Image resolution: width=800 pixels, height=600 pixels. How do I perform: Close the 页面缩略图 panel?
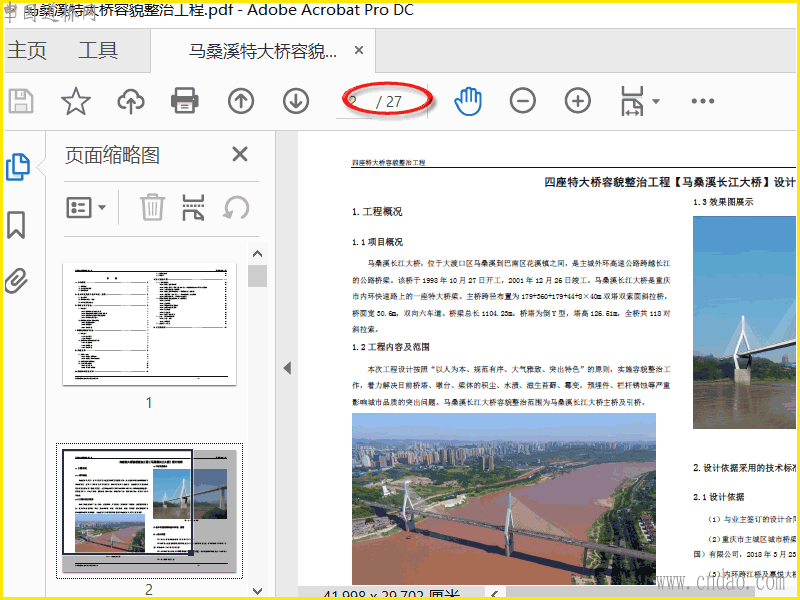240,154
